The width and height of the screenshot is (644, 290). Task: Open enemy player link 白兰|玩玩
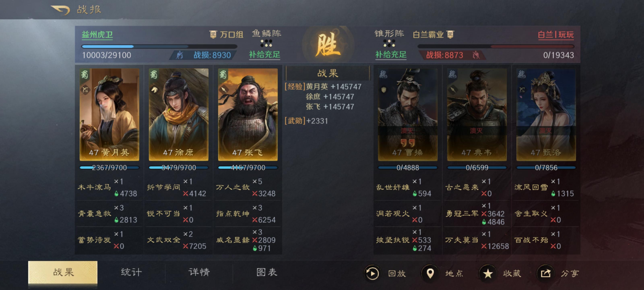pos(556,34)
